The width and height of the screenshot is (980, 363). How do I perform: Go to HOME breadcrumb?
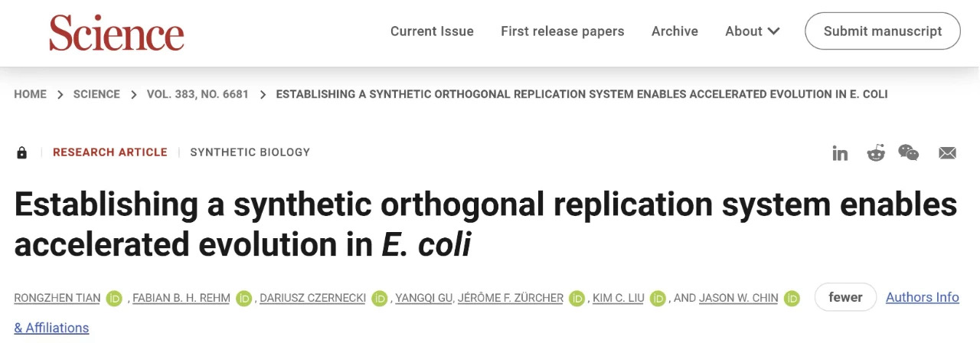(x=30, y=94)
